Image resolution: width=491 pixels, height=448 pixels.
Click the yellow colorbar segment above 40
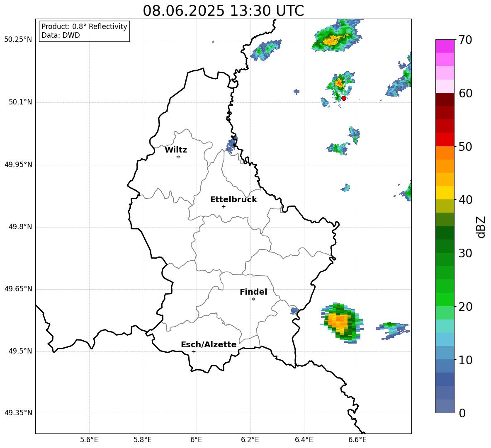point(445,193)
